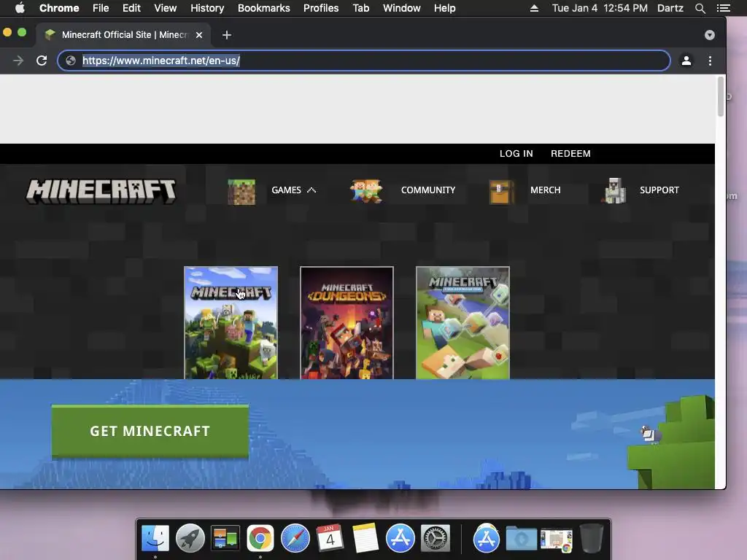Viewport: 747px width, 560px height.
Task: Open Mission Control from the Dock
Action: 225,539
